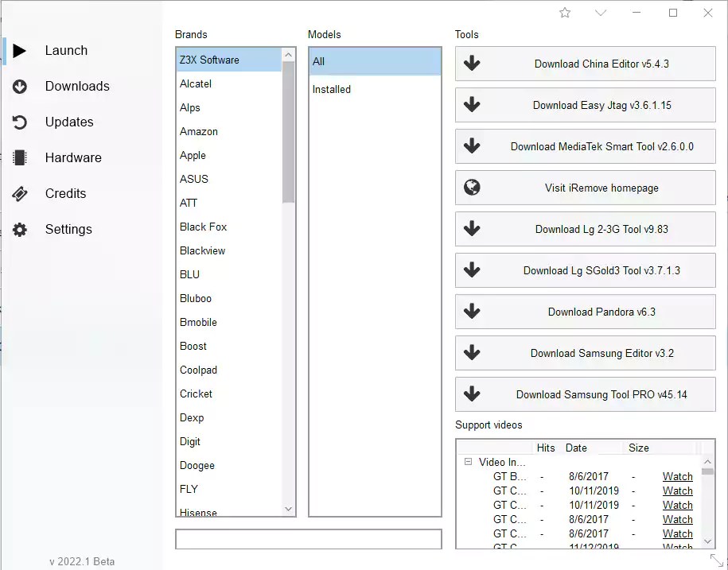Click the star favorite icon in title bar

(565, 13)
